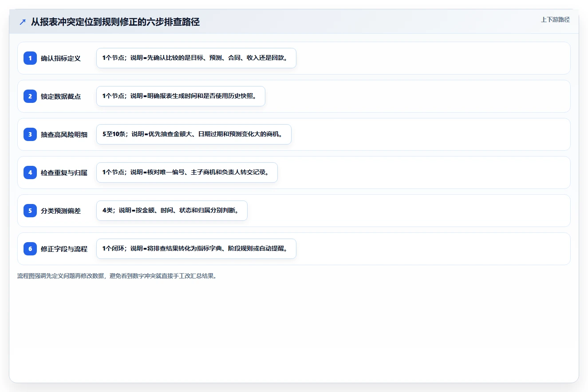Select the 检查重复与归属 step label
588x392 pixels.
coord(64,172)
